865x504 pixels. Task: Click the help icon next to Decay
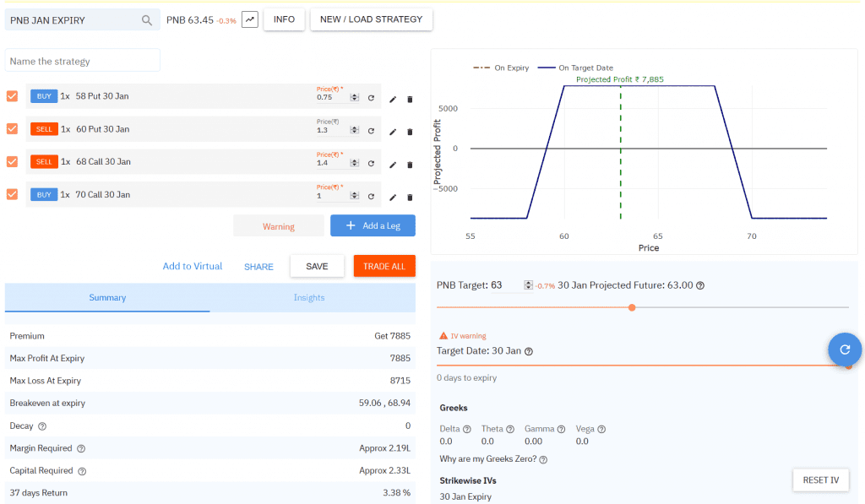(42, 426)
